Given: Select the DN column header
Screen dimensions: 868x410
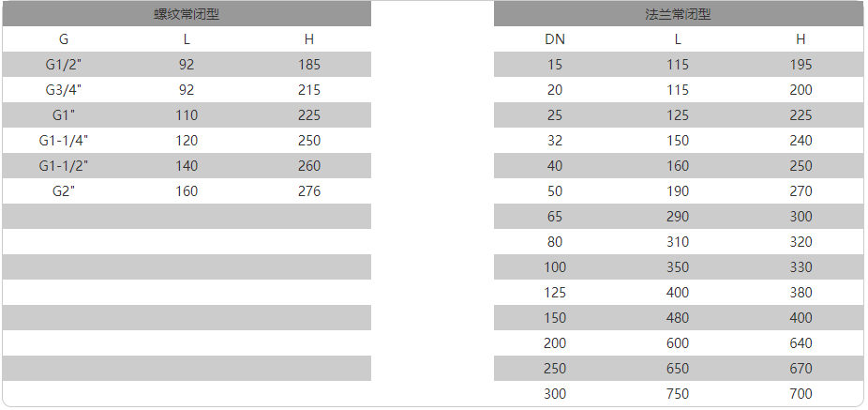Looking at the screenshot, I should click(x=555, y=39).
